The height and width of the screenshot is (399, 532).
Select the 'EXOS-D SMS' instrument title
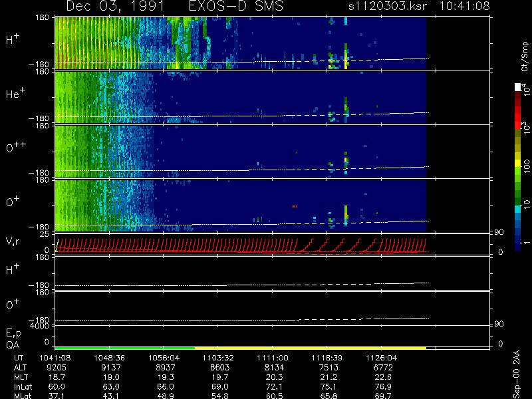(236, 6)
